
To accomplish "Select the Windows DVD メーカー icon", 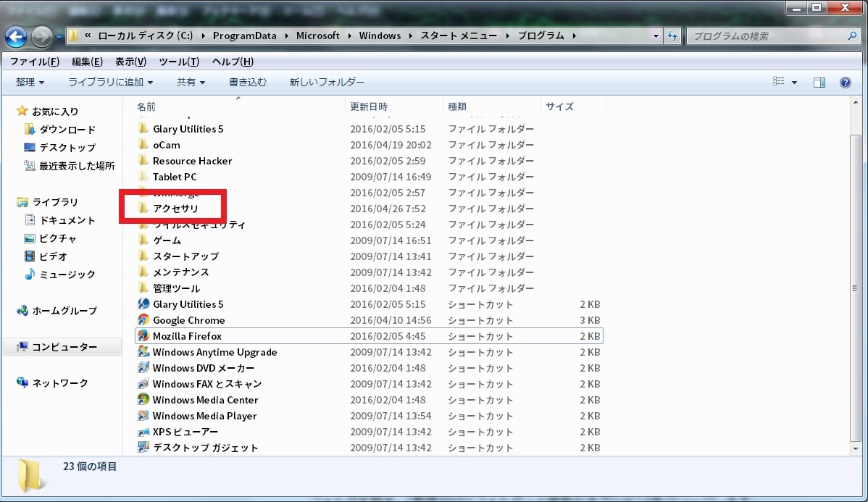I will click(143, 367).
